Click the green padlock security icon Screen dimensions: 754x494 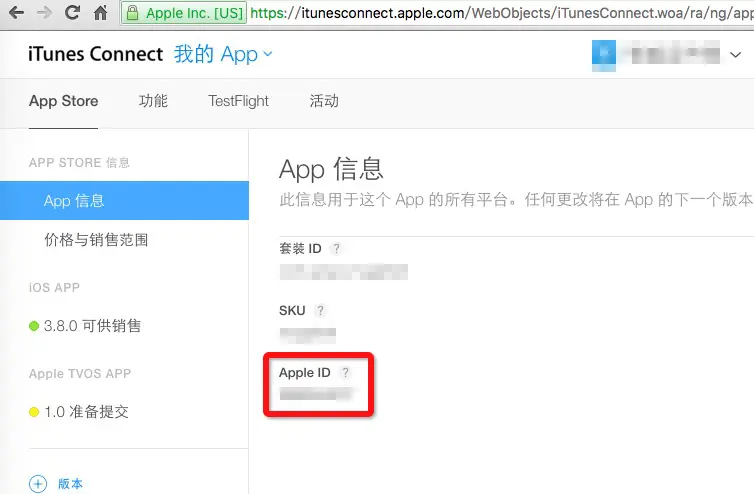click(132, 13)
